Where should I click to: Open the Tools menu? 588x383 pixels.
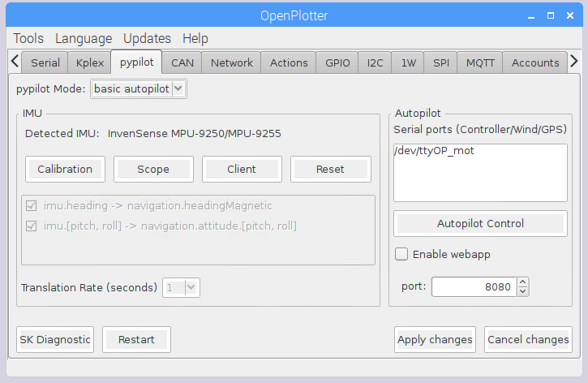[28, 39]
